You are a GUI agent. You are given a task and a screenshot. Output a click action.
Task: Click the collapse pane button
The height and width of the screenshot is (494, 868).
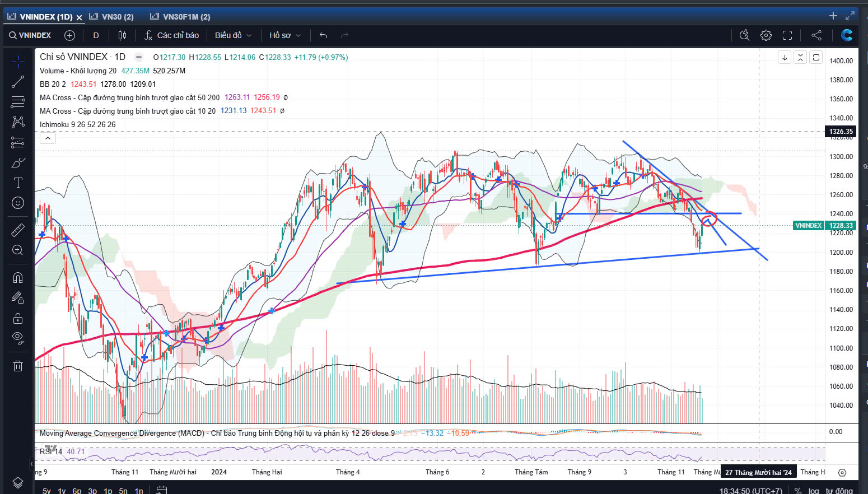tap(800, 57)
